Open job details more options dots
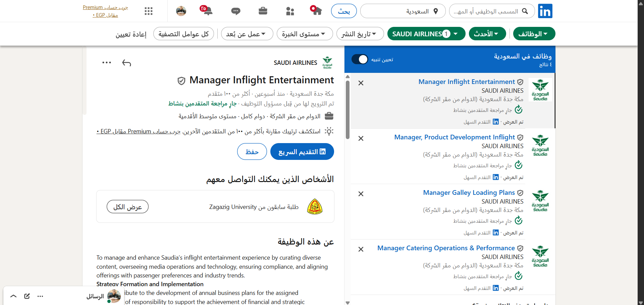Screen dimensions: 644x305 tap(107, 62)
